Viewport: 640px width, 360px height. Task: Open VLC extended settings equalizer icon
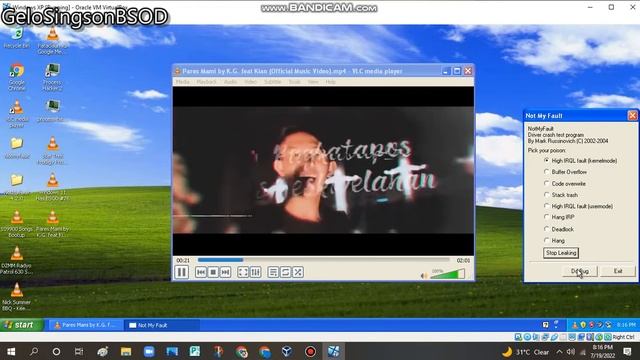pyautogui.click(x=255, y=272)
